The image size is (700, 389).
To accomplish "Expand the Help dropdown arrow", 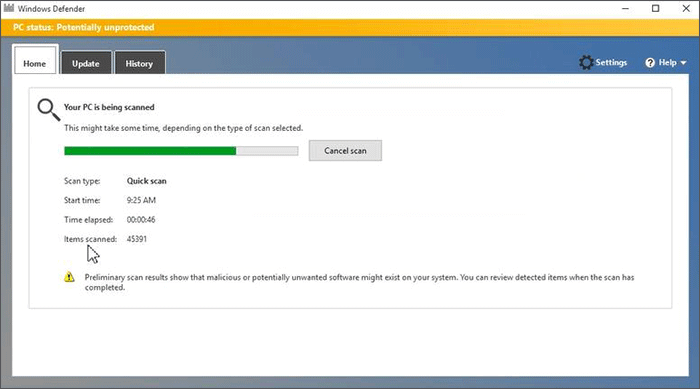I will [x=683, y=63].
